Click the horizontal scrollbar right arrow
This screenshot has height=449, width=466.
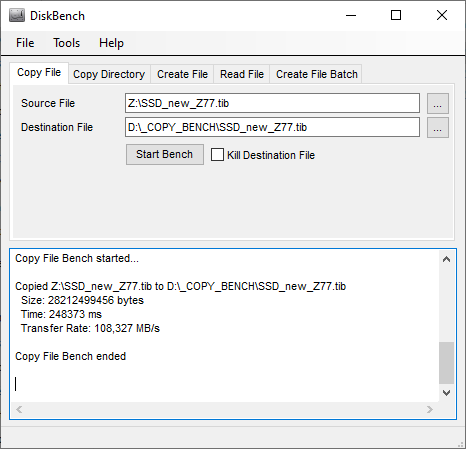(430, 409)
